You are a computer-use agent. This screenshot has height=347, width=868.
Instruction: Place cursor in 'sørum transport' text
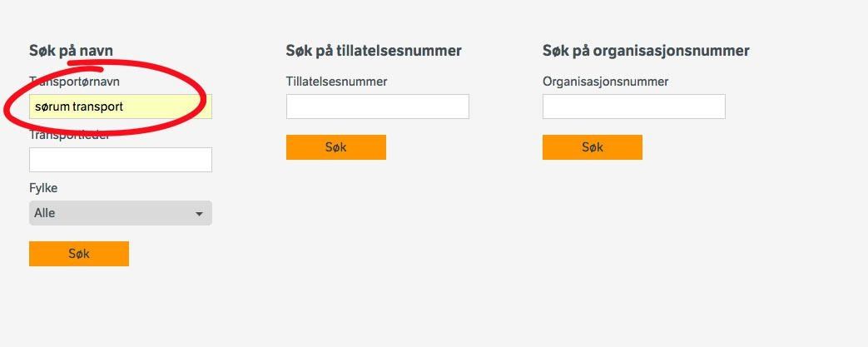click(79, 107)
